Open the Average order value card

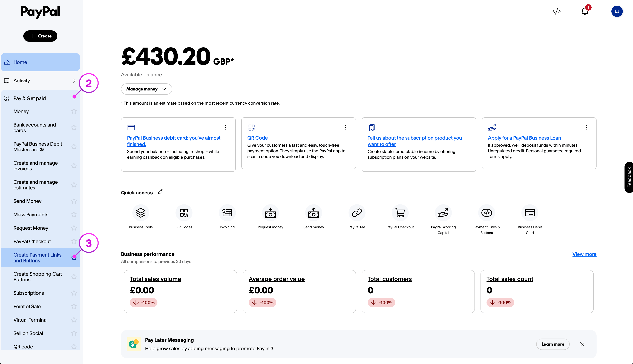299,292
